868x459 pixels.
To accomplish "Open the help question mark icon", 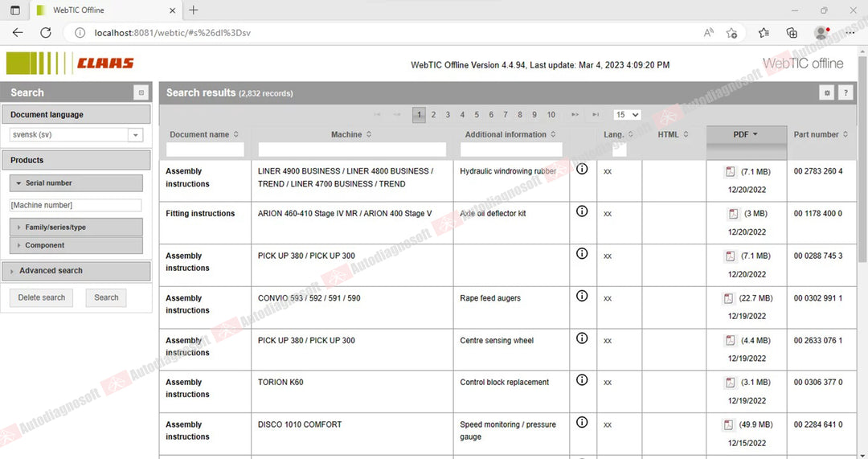I will [x=845, y=93].
